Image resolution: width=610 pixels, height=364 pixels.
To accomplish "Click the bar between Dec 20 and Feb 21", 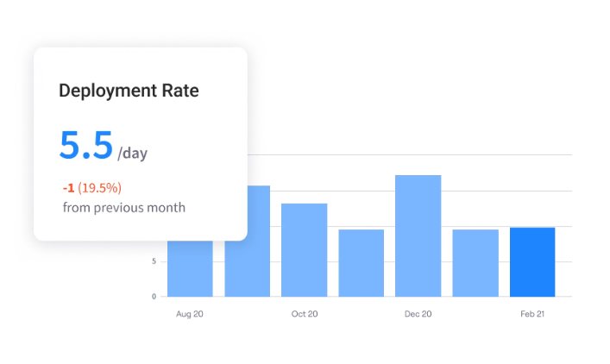I will (x=475, y=262).
